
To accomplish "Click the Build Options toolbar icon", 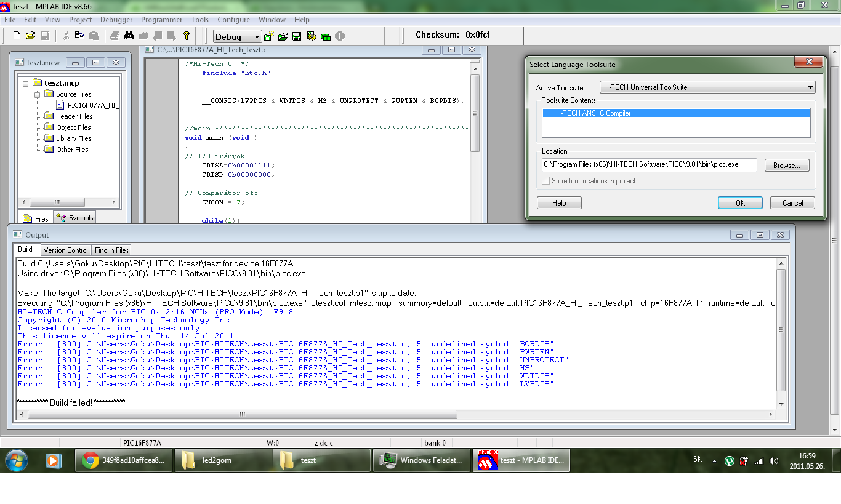I will point(312,36).
